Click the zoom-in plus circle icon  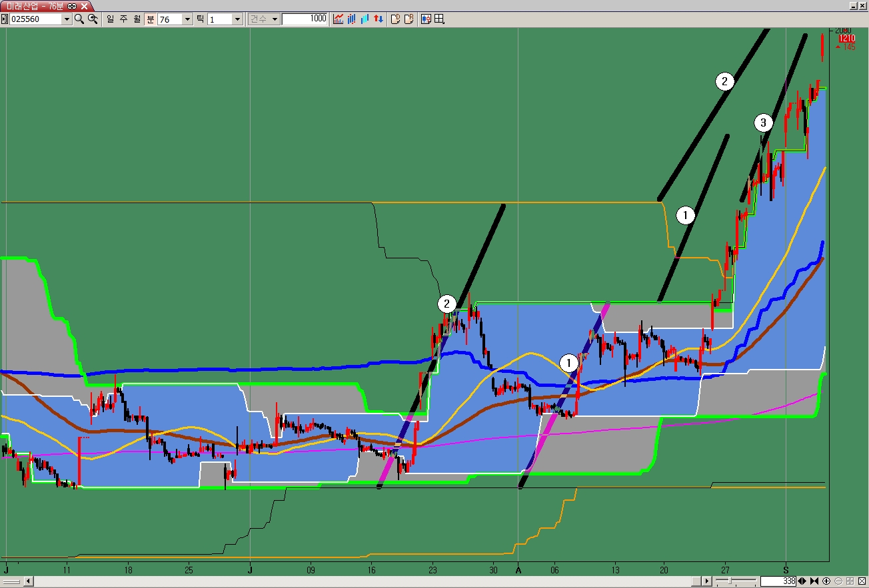click(826, 581)
